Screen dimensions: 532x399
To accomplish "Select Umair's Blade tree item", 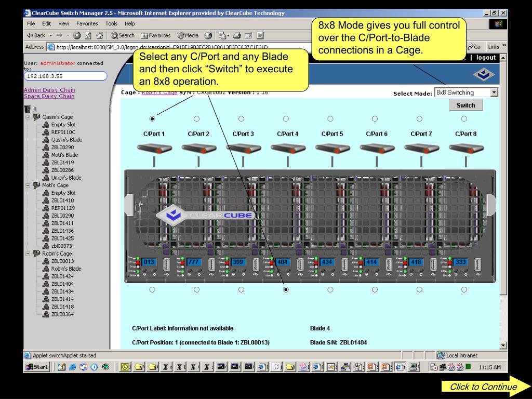I will [x=66, y=178].
